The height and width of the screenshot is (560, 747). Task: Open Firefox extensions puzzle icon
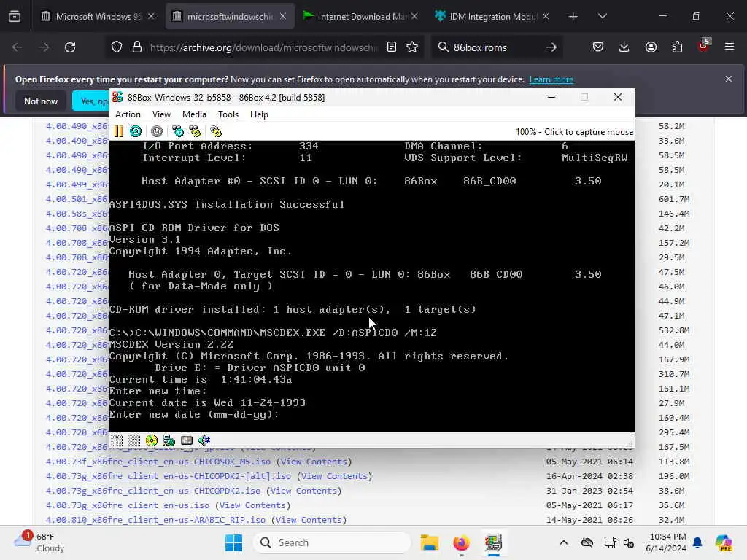pyautogui.click(x=677, y=47)
